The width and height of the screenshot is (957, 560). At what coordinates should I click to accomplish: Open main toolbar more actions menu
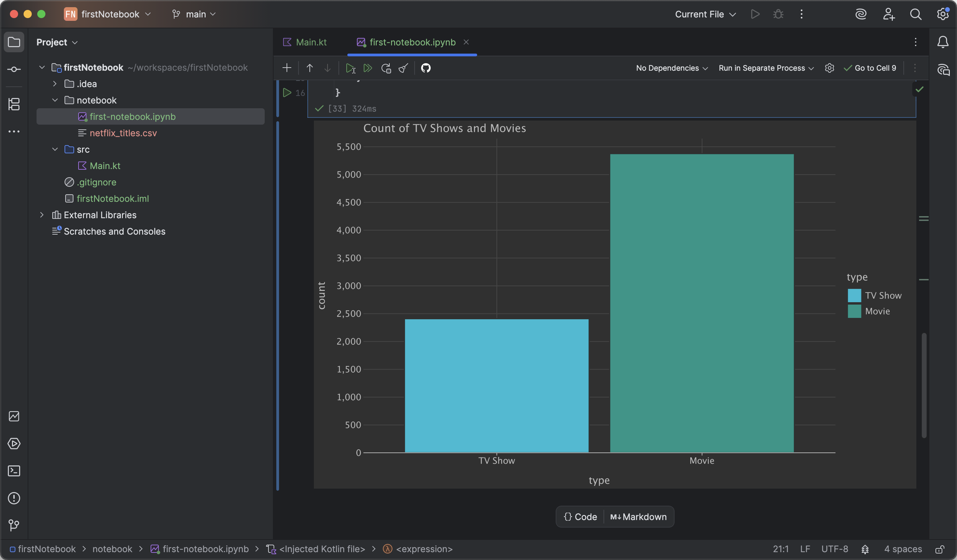click(801, 14)
